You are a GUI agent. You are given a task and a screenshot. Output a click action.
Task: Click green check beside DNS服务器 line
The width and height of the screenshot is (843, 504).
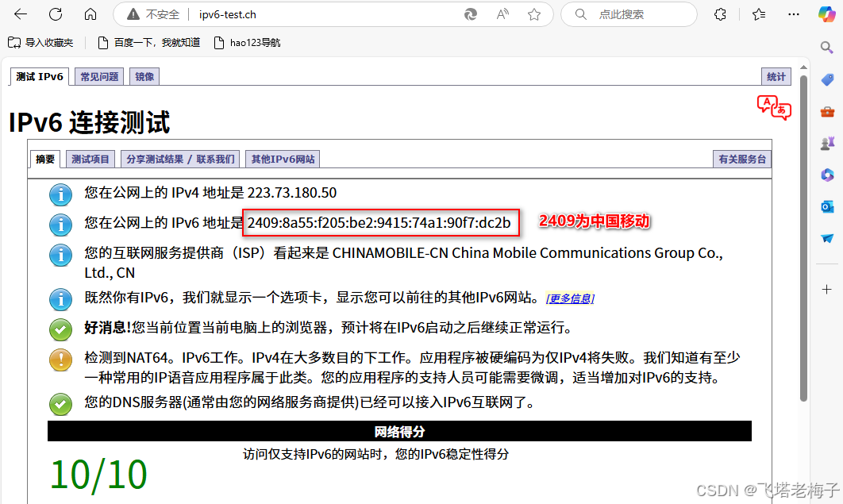61,404
